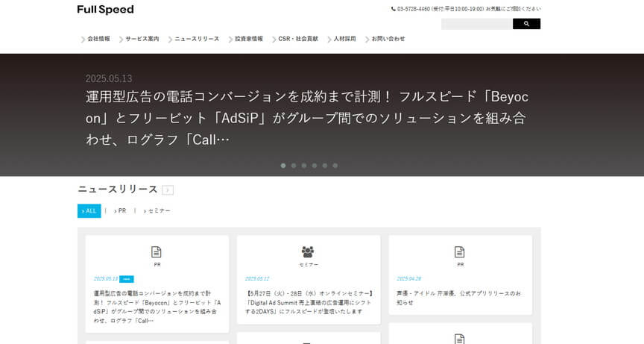The width and height of the screenshot is (644, 344).
Task: Click date 2025.05.12 on seminar card
Action: (x=257, y=278)
